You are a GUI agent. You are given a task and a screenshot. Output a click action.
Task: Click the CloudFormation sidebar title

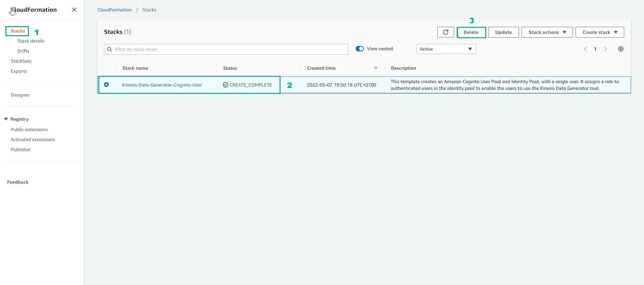(x=34, y=10)
